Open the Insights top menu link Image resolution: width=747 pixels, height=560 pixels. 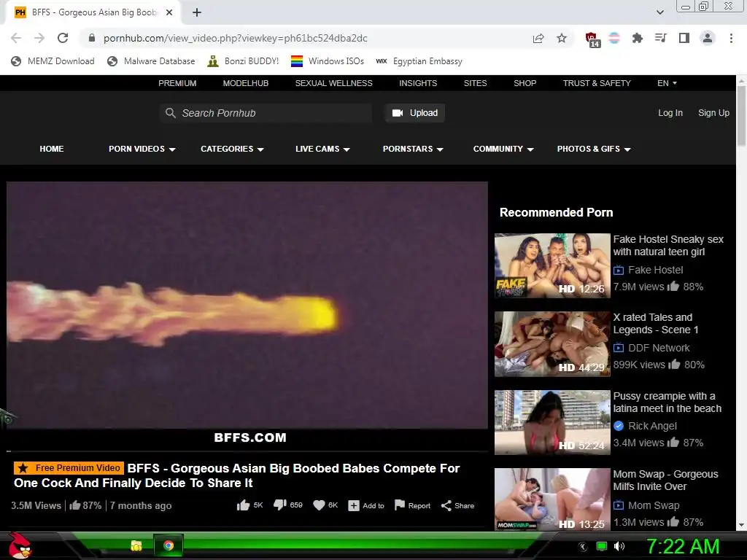(418, 83)
